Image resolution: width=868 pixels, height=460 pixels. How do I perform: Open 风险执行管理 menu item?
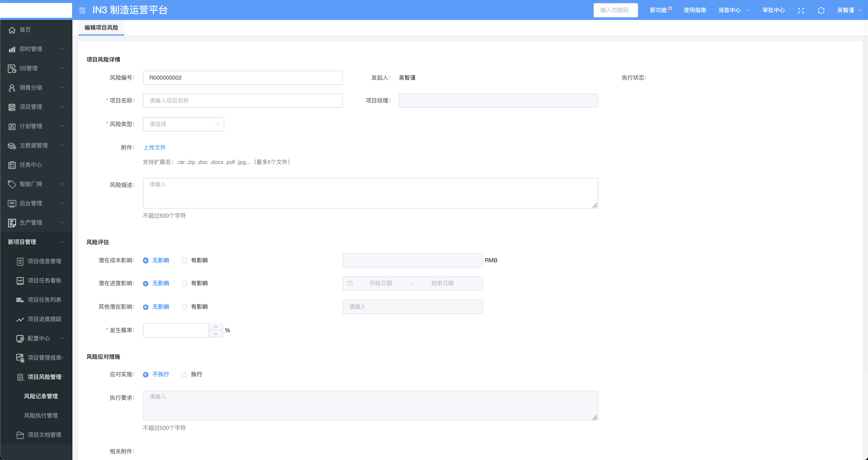pyautogui.click(x=41, y=416)
